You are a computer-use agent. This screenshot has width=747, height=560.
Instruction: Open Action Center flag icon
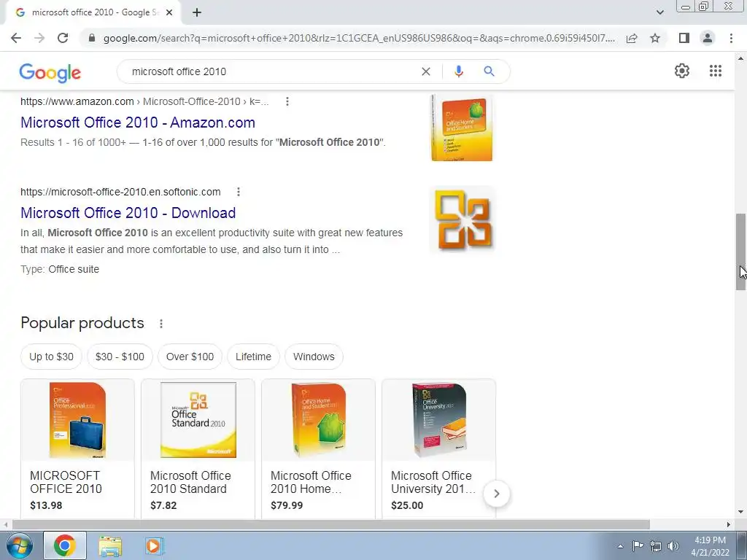pos(638,545)
